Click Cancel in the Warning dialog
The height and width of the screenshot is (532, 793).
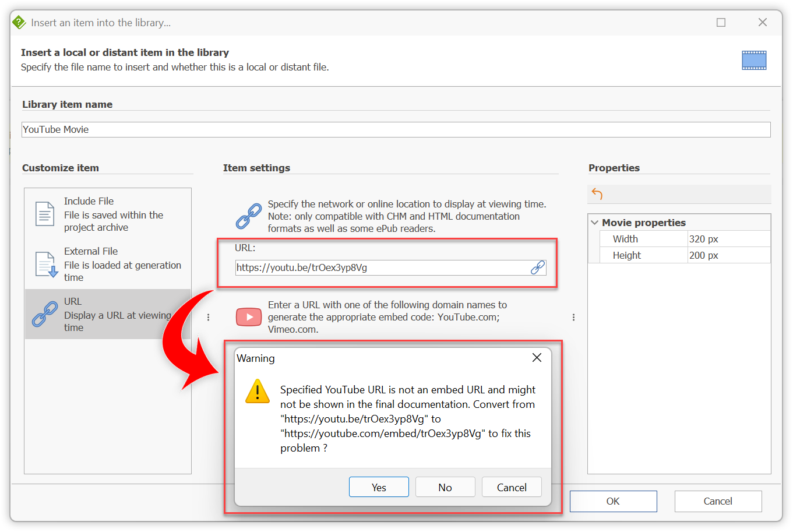(512, 487)
